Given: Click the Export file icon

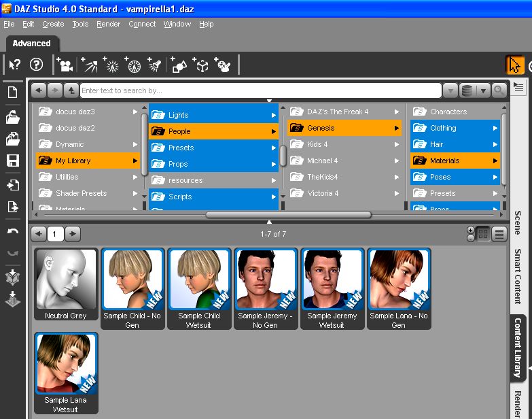Looking at the screenshot, I should pos(12,207).
